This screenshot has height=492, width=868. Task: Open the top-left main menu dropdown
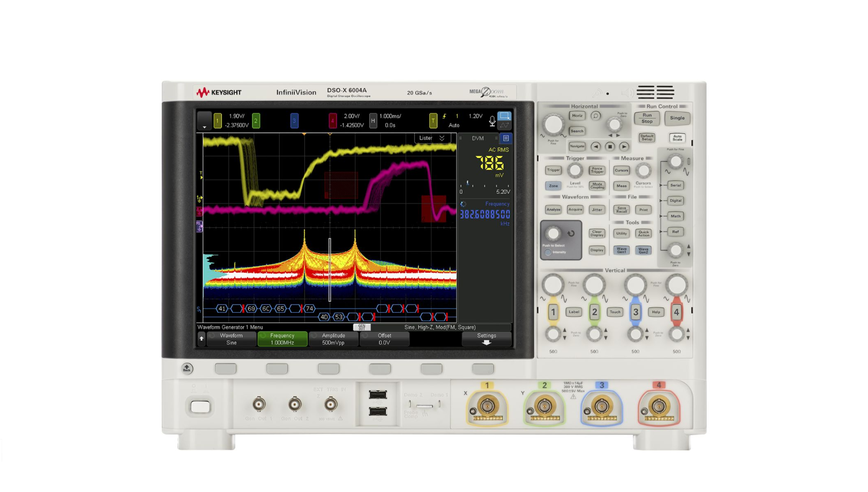[204, 121]
